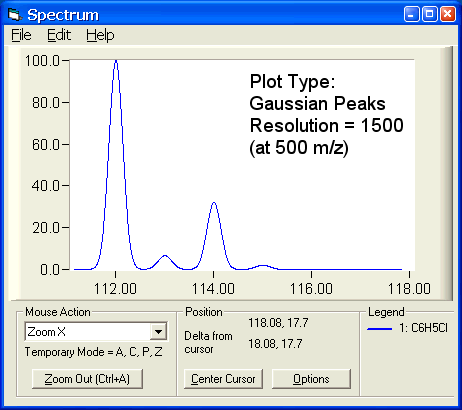This screenshot has width=462, height=410.
Task: Close the Spectrum window
Action: tap(447, 14)
